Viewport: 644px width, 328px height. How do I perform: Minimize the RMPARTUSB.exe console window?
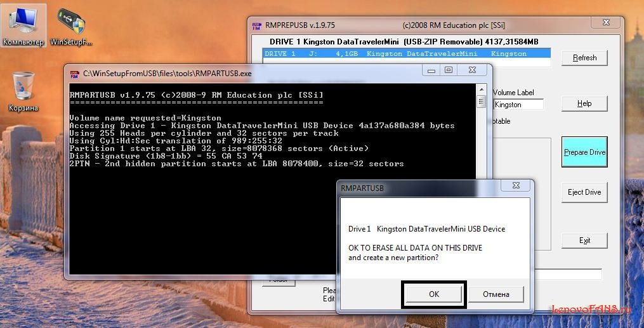tap(431, 70)
